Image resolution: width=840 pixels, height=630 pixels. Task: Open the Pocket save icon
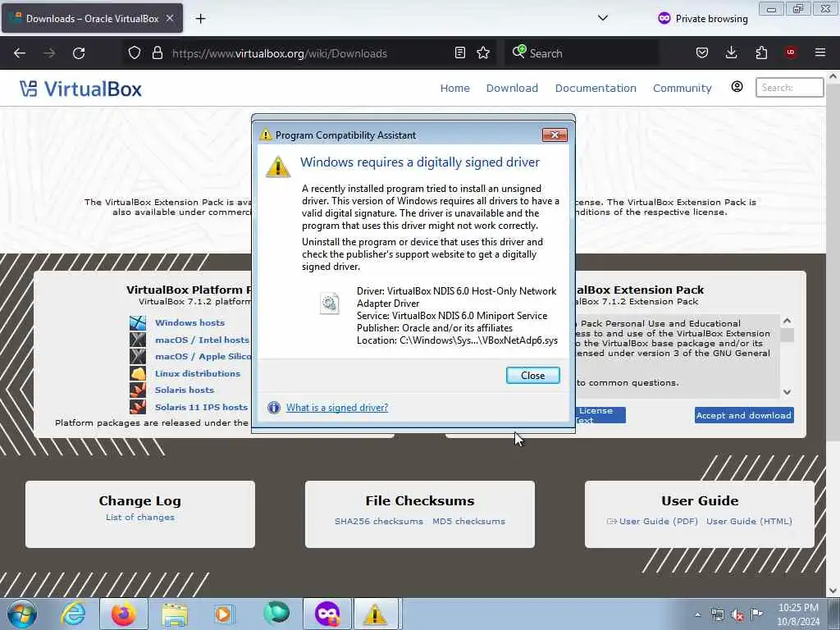click(x=702, y=52)
